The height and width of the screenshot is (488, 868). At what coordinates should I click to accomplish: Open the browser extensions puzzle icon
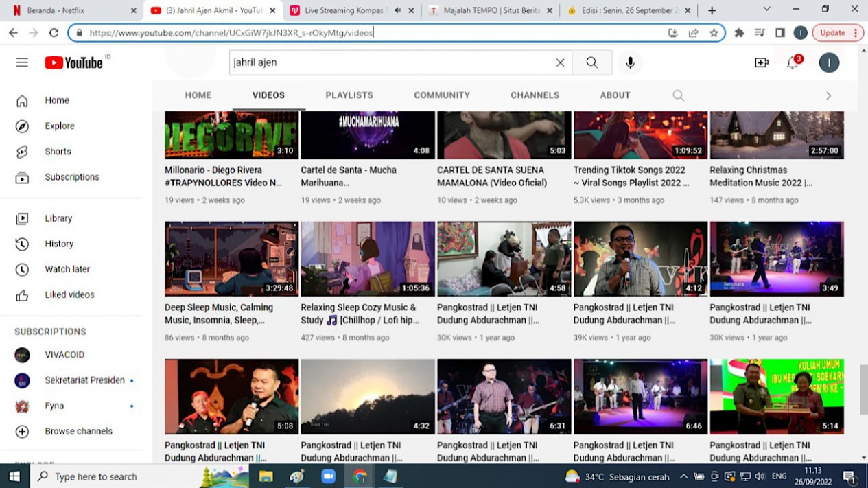point(739,32)
